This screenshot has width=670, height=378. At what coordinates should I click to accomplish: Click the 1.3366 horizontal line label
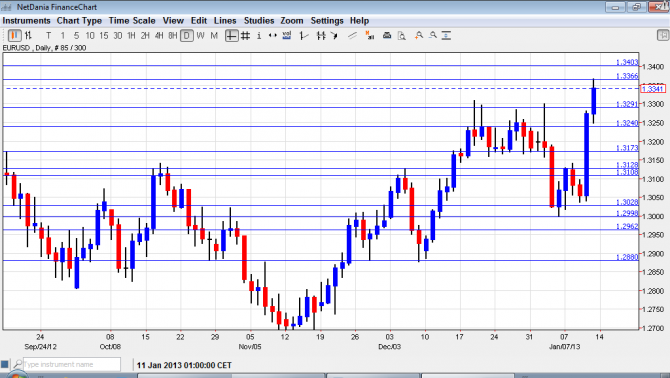coord(627,76)
